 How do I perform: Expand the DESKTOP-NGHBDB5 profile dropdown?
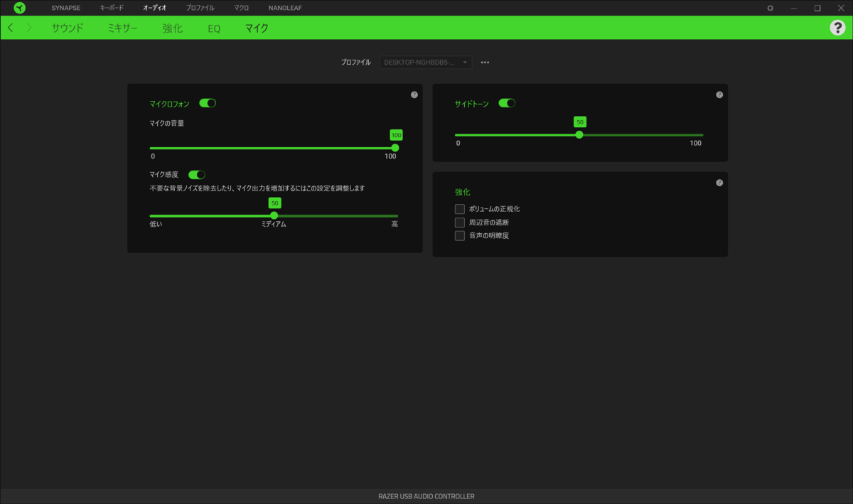point(425,63)
